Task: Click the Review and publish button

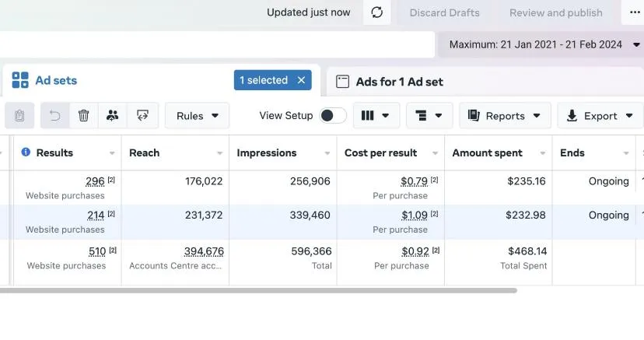Action: coord(555,12)
